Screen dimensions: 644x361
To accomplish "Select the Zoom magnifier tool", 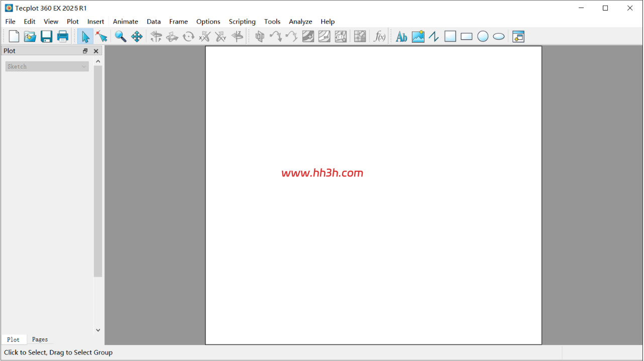I will click(x=121, y=36).
